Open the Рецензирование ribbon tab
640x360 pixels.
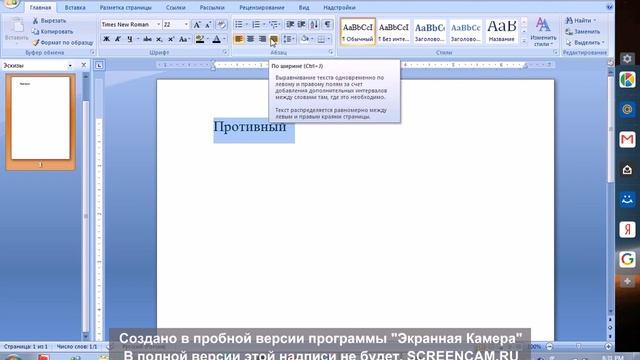pos(262,7)
